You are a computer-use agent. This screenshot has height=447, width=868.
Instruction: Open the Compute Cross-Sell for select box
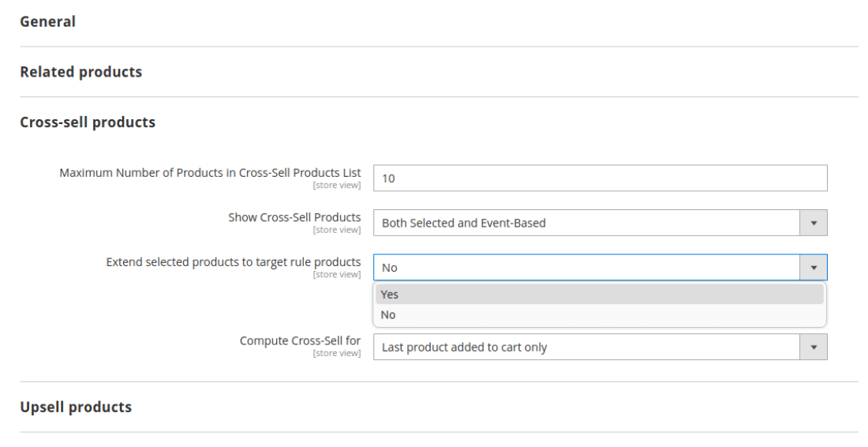pos(587,347)
